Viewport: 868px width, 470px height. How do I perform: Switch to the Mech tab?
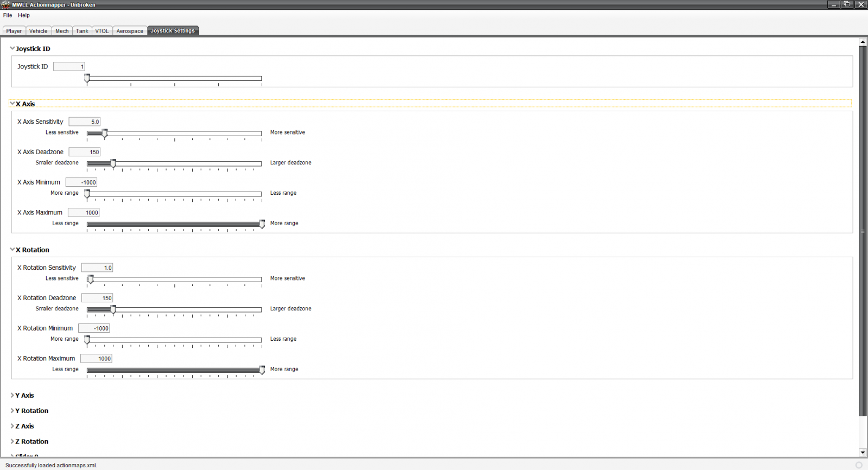[x=62, y=31]
